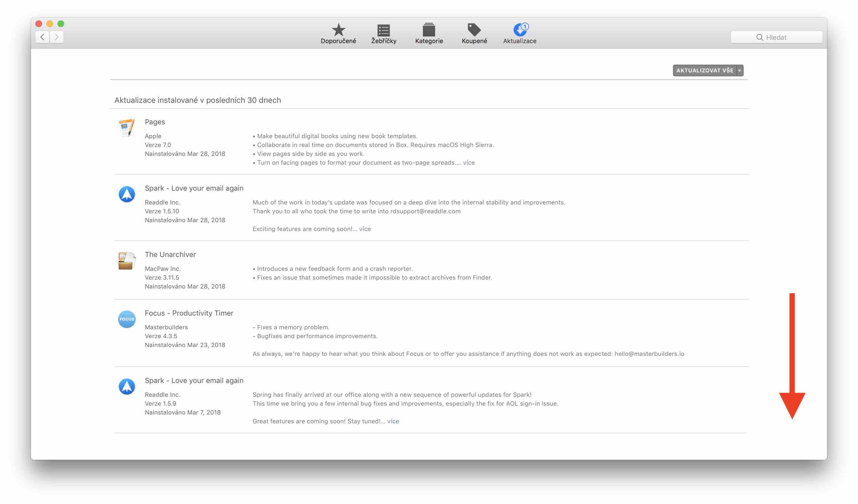This screenshot has width=858, height=504.
Task: Open the Kategorie categories icon
Action: 429,30
